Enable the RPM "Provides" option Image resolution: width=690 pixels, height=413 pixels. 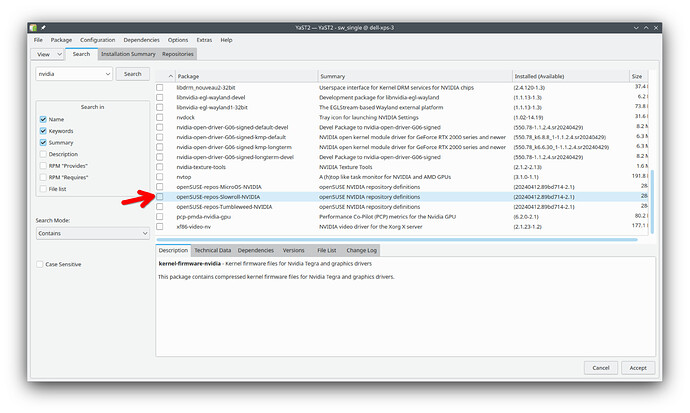pyautogui.click(x=43, y=166)
